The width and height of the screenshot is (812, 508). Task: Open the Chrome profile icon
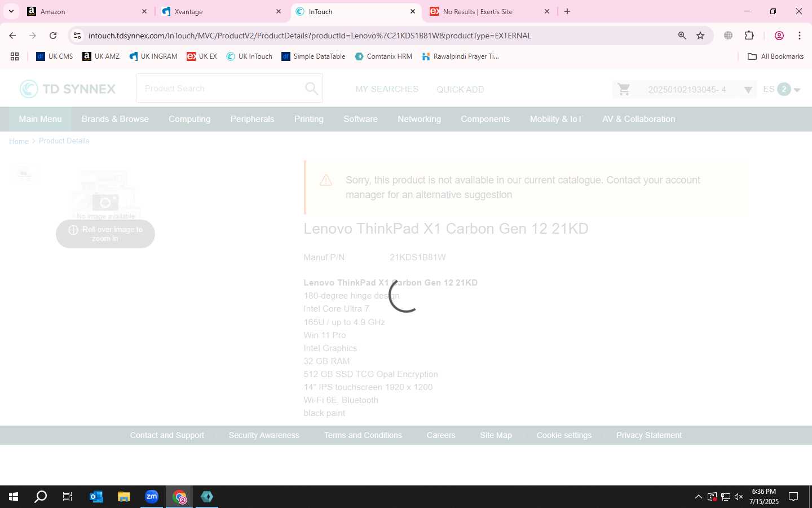click(779, 36)
